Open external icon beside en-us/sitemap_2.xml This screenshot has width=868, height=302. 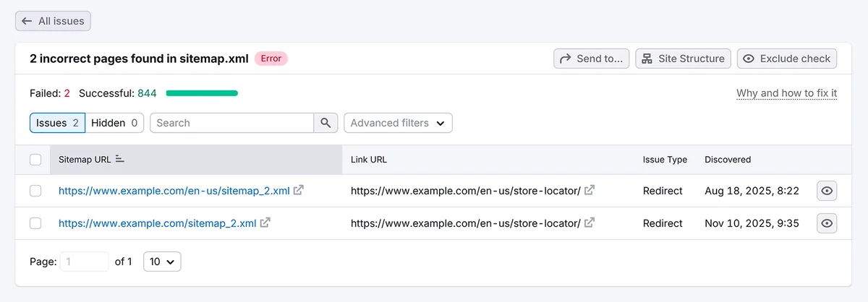tap(299, 191)
